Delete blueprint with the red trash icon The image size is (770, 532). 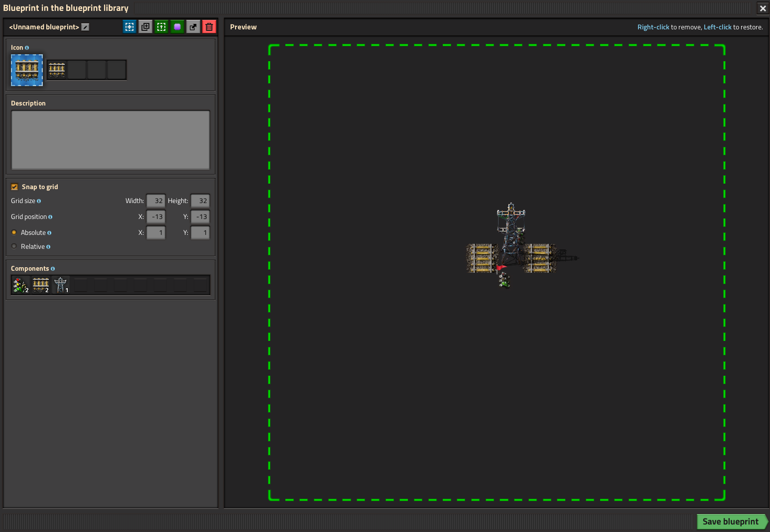[x=209, y=27]
